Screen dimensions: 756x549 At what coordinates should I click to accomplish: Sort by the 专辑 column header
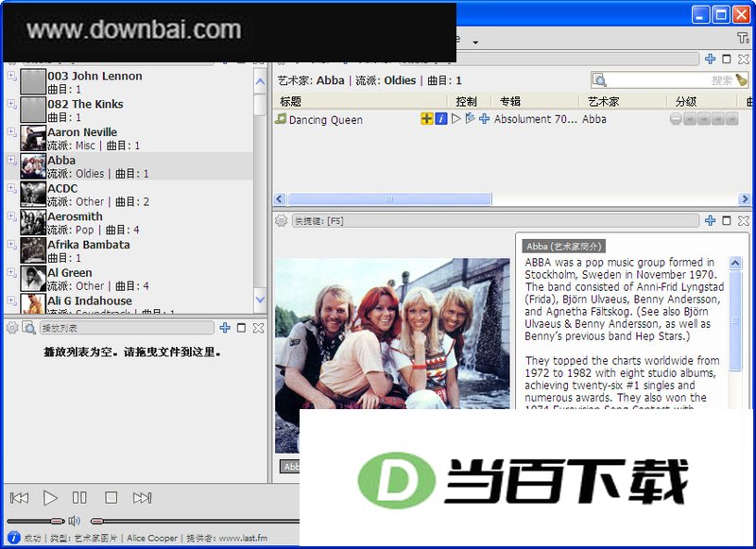click(534, 101)
